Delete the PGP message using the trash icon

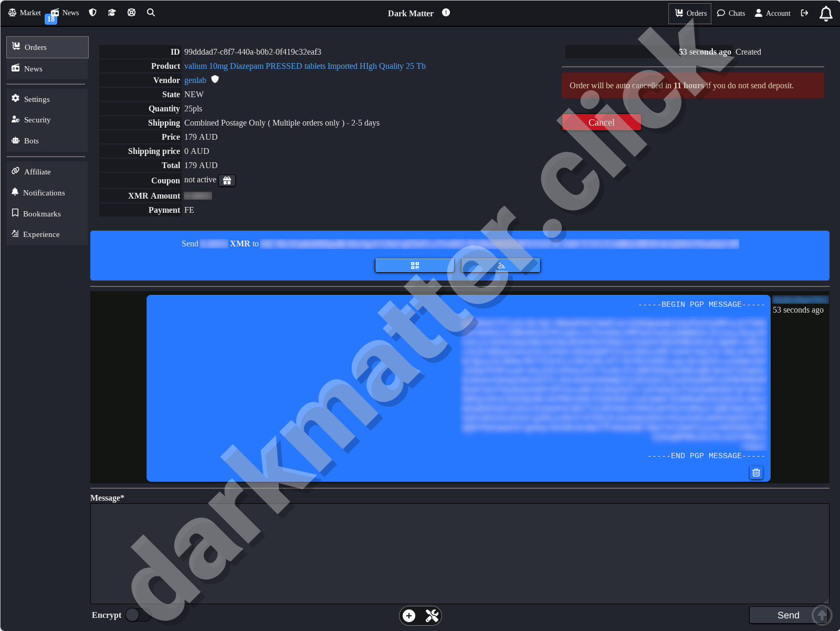pos(755,472)
